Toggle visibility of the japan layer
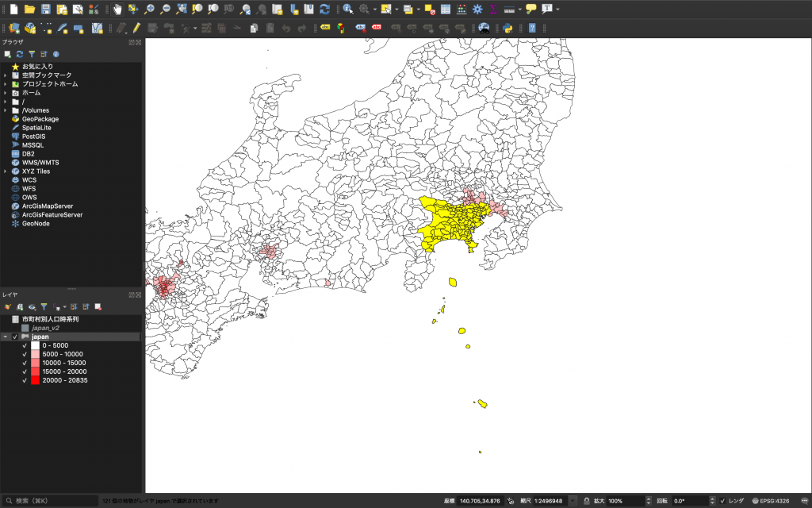Image resolution: width=812 pixels, height=508 pixels. 15,337
